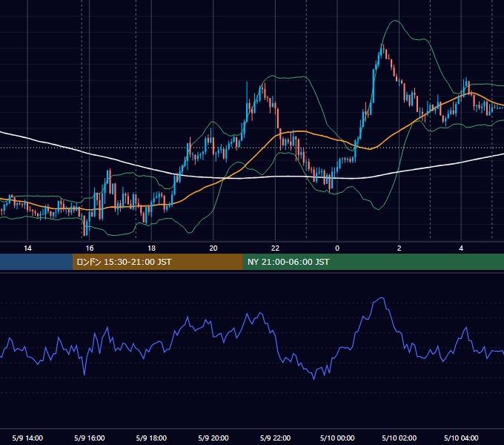Click the time axis label 0
504x445 pixels.
(337, 248)
